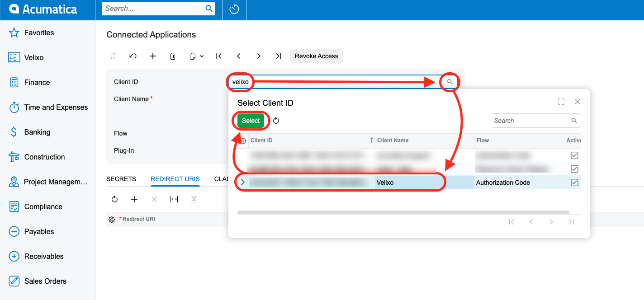
Task: Open the recent history clock icon
Action: 234,9
